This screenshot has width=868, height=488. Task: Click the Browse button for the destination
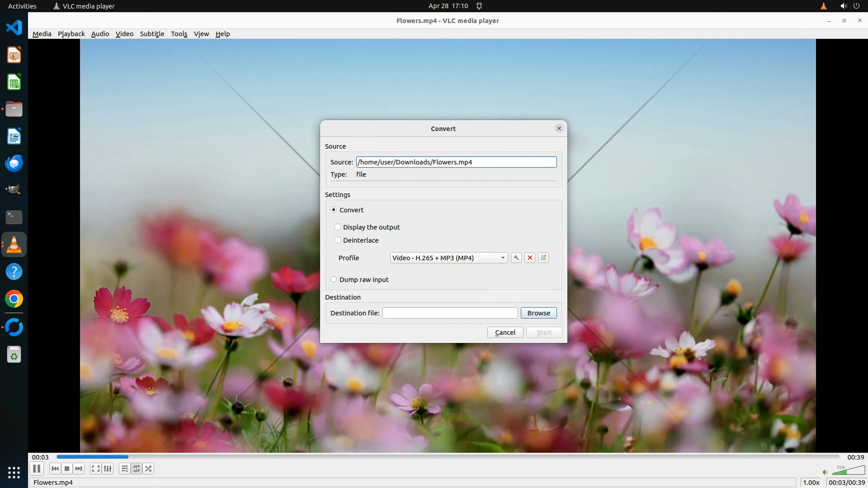pyautogui.click(x=538, y=313)
